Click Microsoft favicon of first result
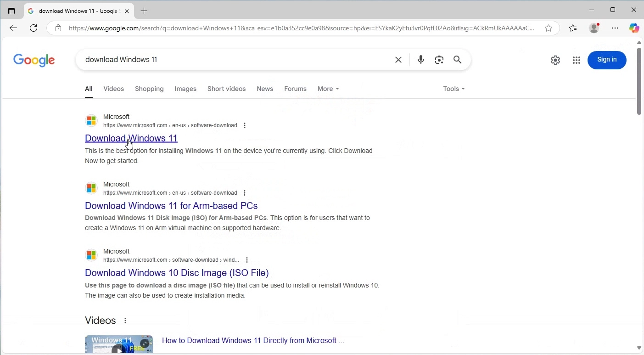Screen dimensions: 644x355 click(92, 121)
